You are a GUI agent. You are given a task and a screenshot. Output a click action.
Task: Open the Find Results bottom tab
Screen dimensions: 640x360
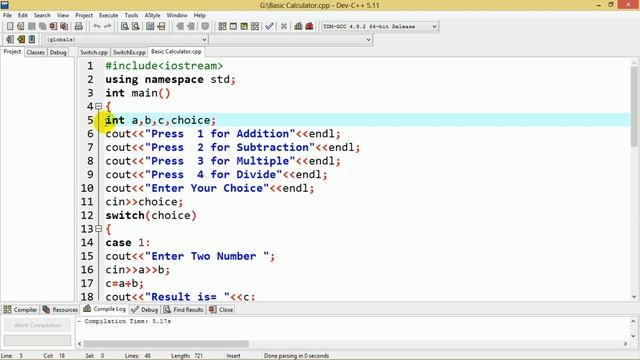(183, 310)
